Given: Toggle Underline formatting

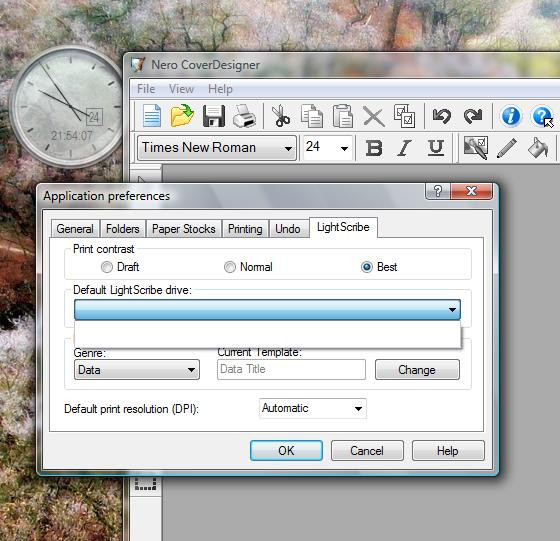Looking at the screenshot, I should click(436, 147).
